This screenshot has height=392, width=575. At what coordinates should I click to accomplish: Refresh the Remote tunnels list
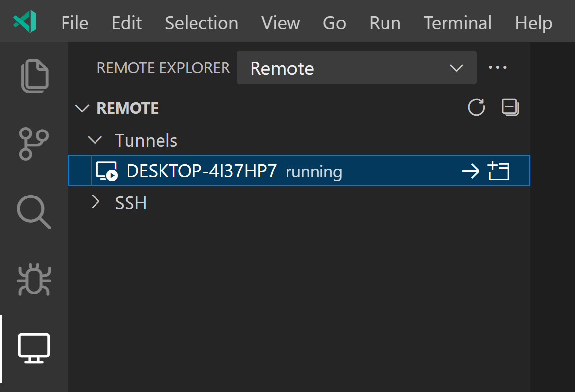pyautogui.click(x=476, y=107)
